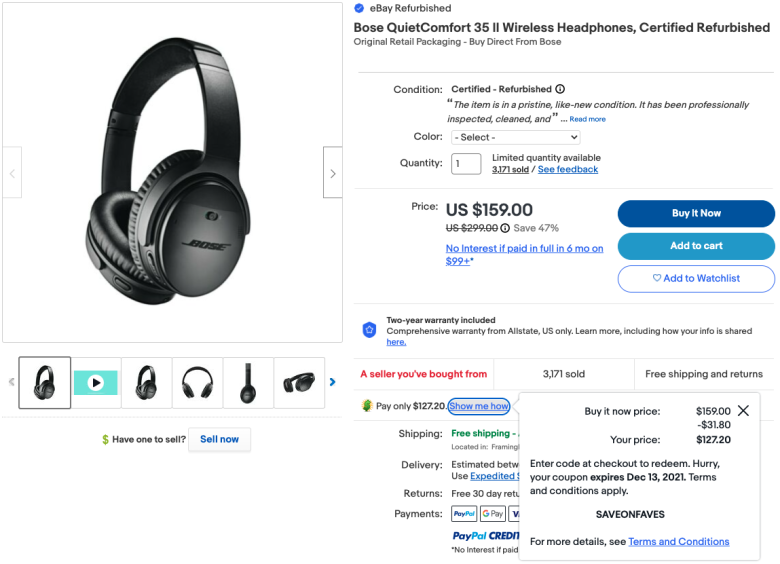The image size is (780, 564).
Task: Click the Allstate warranty shield icon
Action: tap(369, 330)
